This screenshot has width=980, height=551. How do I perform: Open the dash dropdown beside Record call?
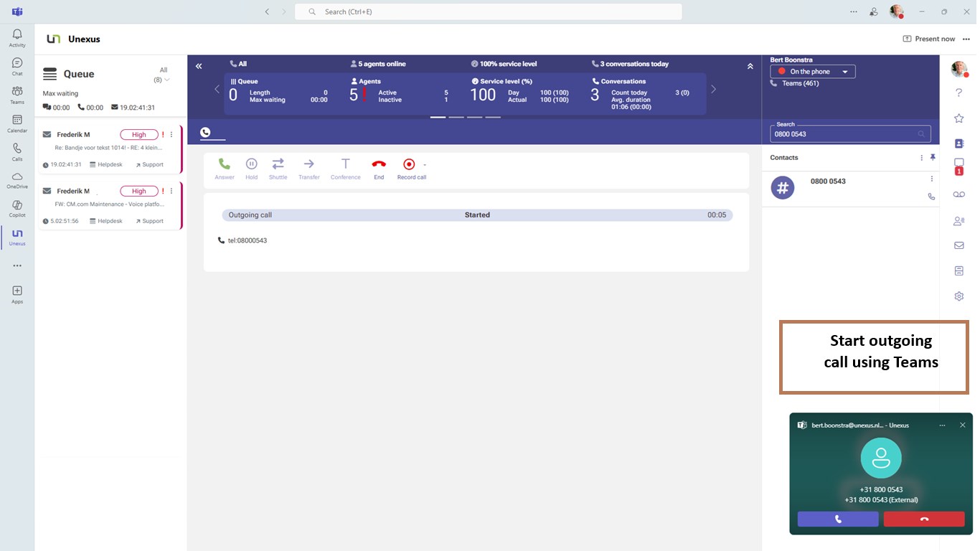(425, 164)
